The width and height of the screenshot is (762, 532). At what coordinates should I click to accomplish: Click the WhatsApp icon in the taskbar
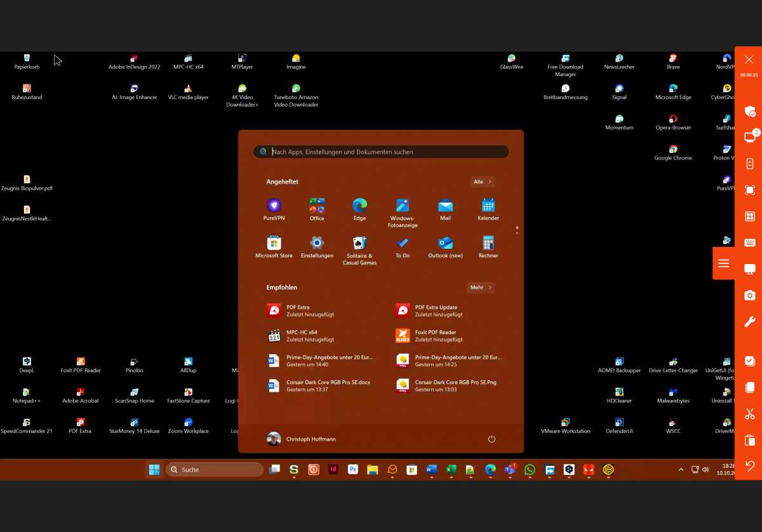coord(530,470)
